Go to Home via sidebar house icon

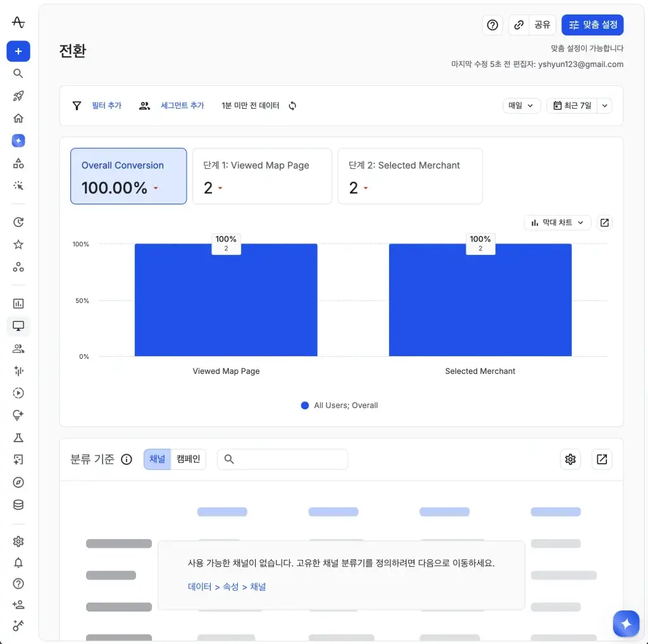(18, 118)
